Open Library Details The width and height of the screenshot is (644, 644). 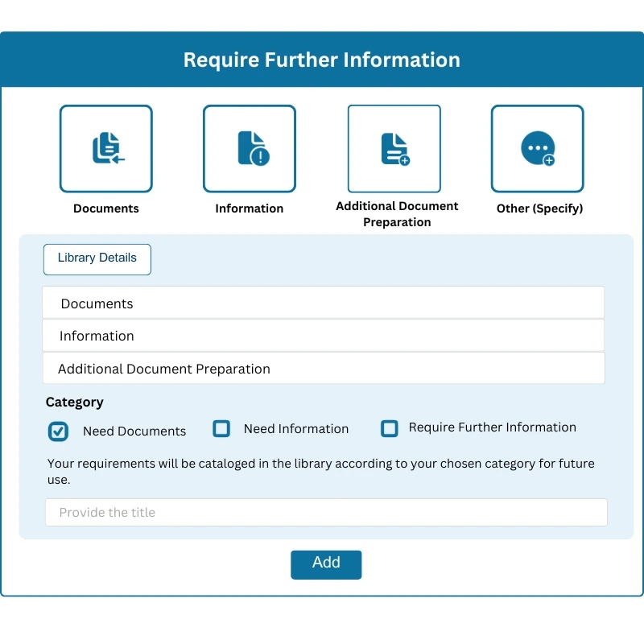pyautogui.click(x=97, y=258)
